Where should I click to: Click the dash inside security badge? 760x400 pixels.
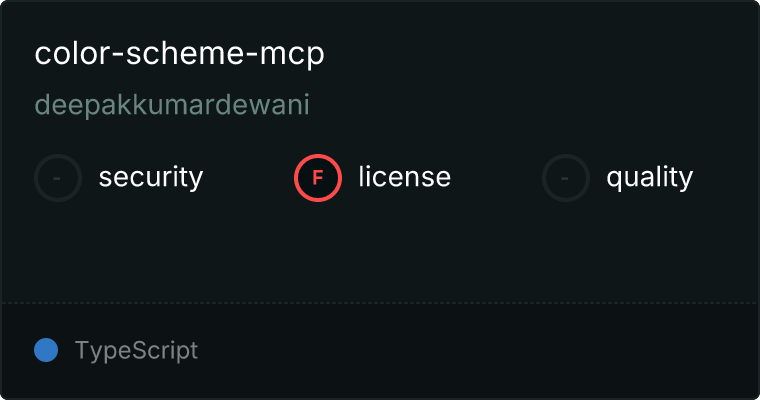pos(57,178)
